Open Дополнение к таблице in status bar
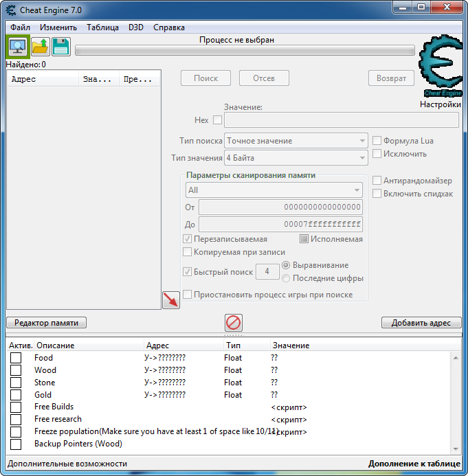Image resolution: width=468 pixels, height=476 pixels. (x=414, y=464)
